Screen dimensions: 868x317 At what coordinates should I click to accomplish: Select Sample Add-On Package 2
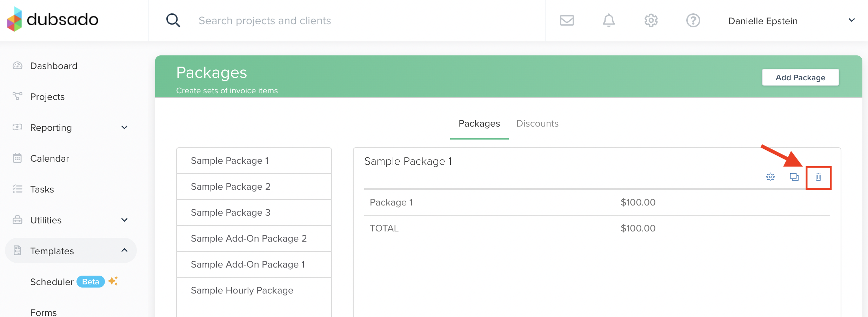coord(249,238)
